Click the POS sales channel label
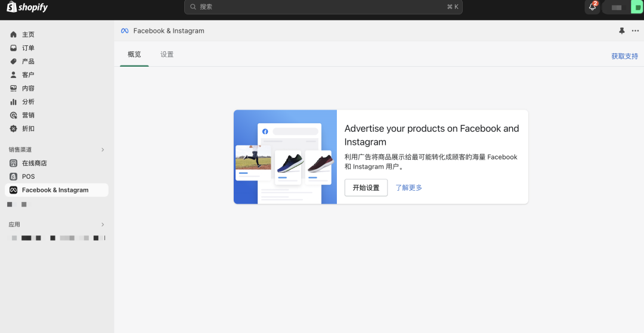 [29, 176]
